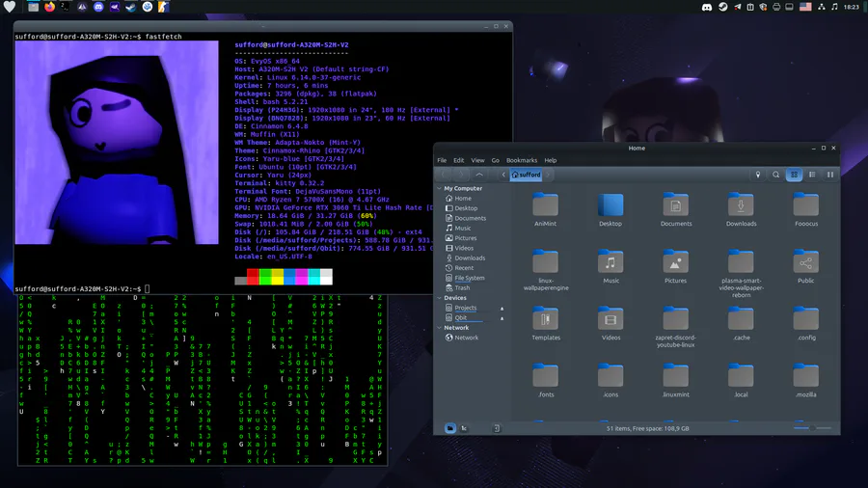Screen dimensions: 868x488
Task: Select the .mozilla folder
Action: (x=806, y=381)
